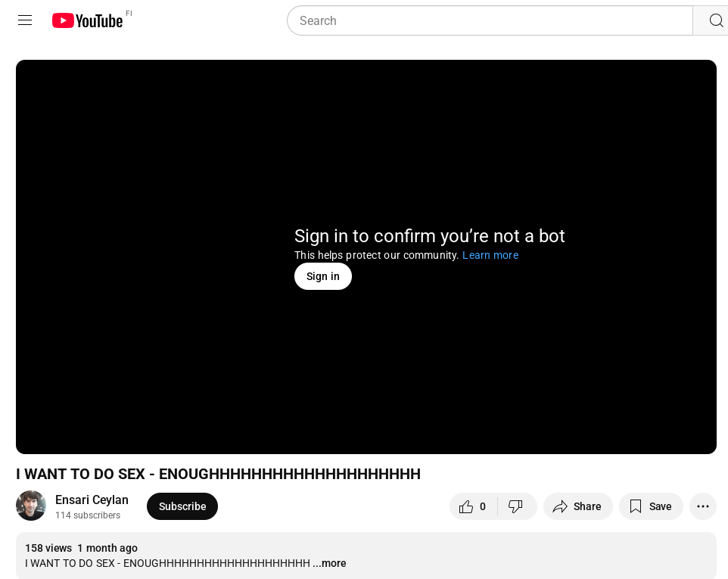The height and width of the screenshot is (579, 728).
Task: Open the three-dot more actions menu
Action: pos(703,506)
